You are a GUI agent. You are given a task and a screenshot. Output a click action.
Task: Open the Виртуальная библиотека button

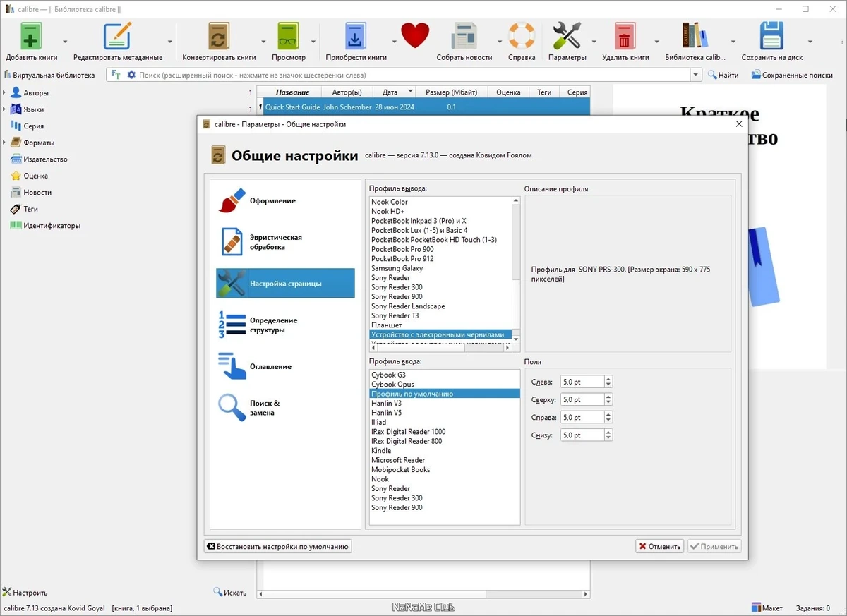click(49, 75)
